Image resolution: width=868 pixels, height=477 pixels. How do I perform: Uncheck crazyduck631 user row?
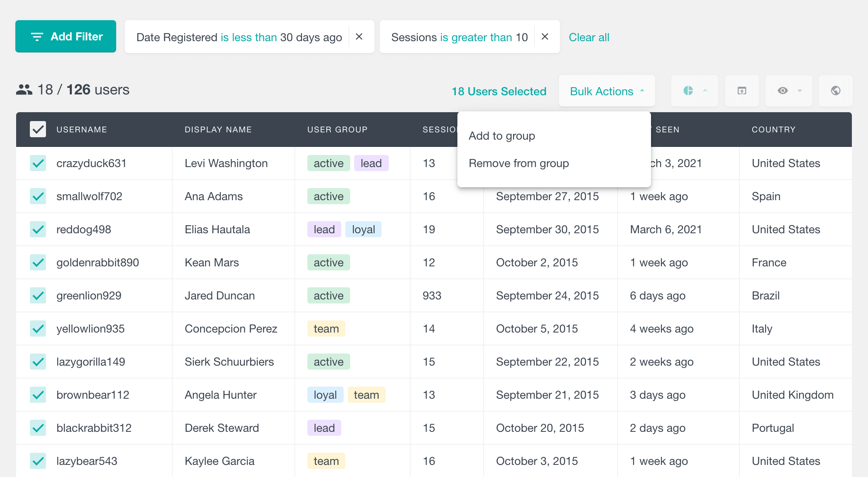tap(37, 163)
